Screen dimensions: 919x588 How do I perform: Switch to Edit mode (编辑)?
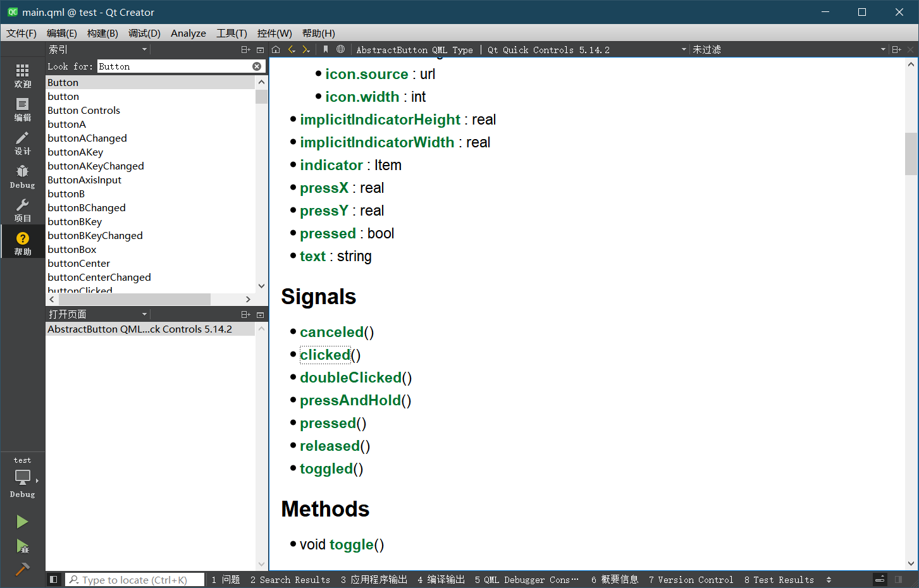[22, 109]
